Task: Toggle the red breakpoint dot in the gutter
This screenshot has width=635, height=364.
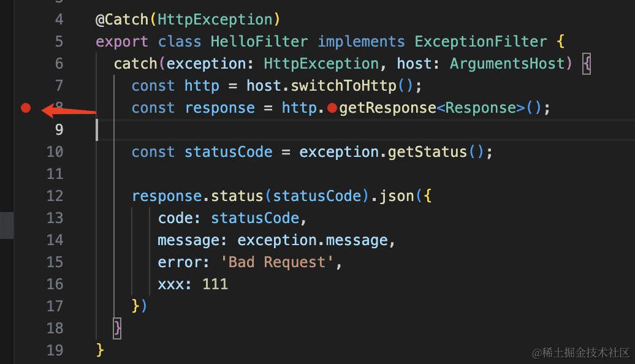Action: tap(25, 108)
